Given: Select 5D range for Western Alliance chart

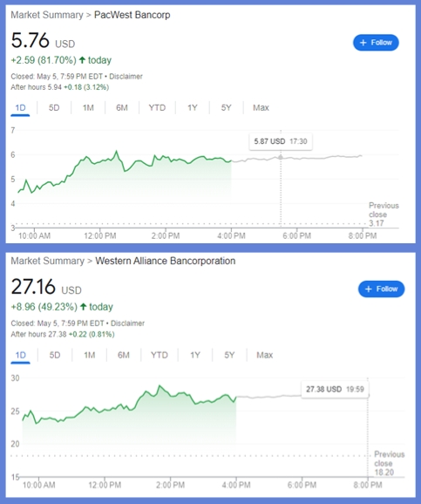Looking at the screenshot, I should coord(55,355).
